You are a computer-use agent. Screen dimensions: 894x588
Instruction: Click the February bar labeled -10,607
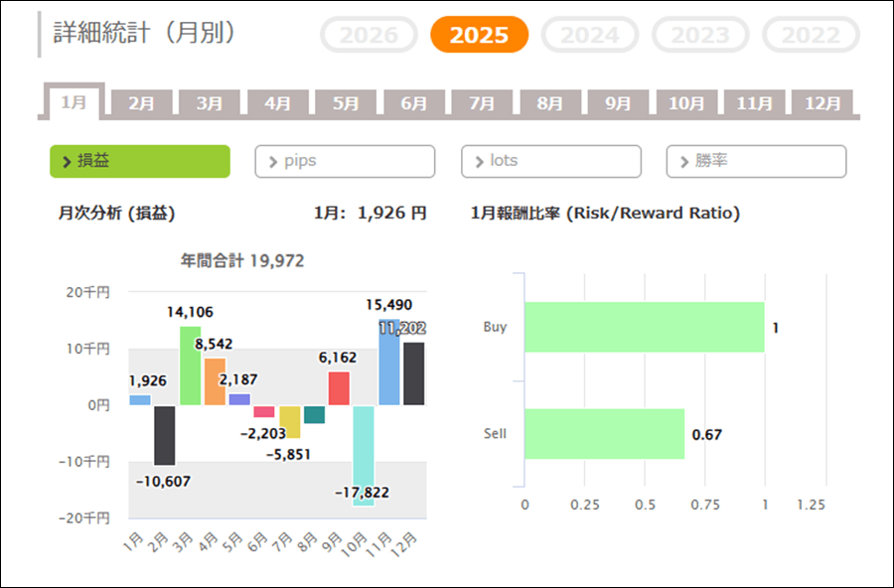coord(165,435)
